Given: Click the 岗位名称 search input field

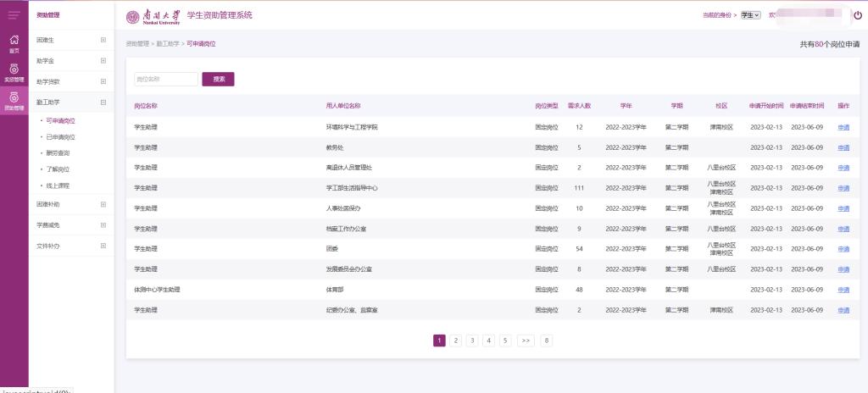Looking at the screenshot, I should (x=166, y=79).
